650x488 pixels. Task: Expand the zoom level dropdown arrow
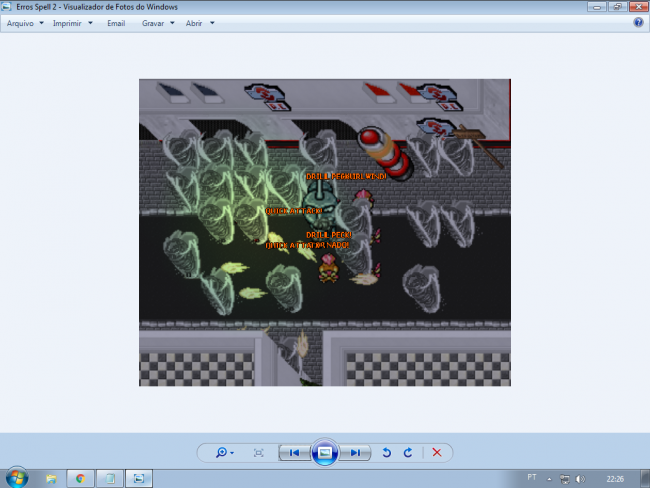(232, 453)
